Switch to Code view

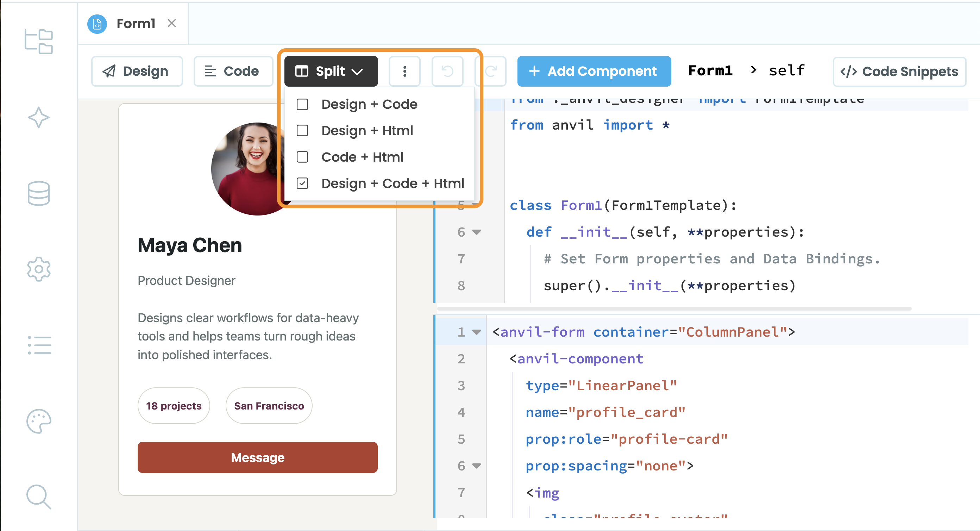click(233, 71)
